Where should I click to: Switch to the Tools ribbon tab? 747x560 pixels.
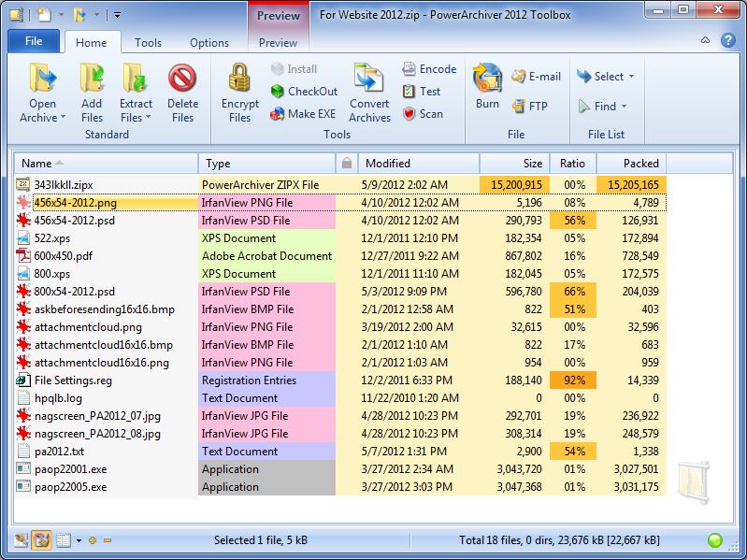[x=148, y=43]
